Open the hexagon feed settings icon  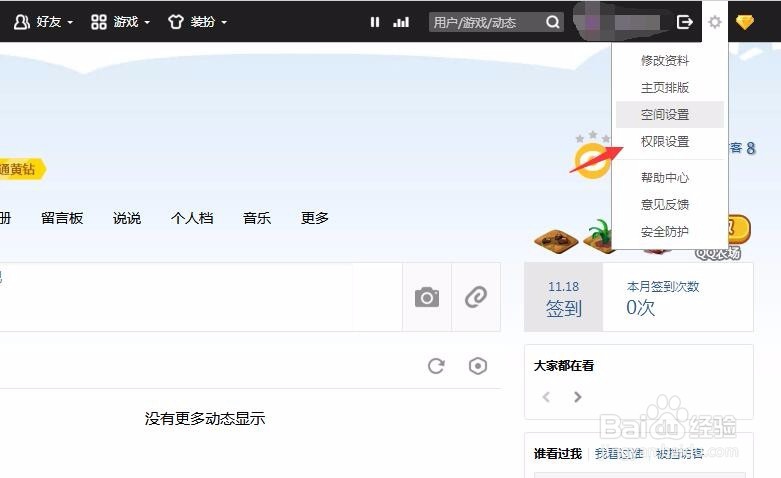point(478,366)
